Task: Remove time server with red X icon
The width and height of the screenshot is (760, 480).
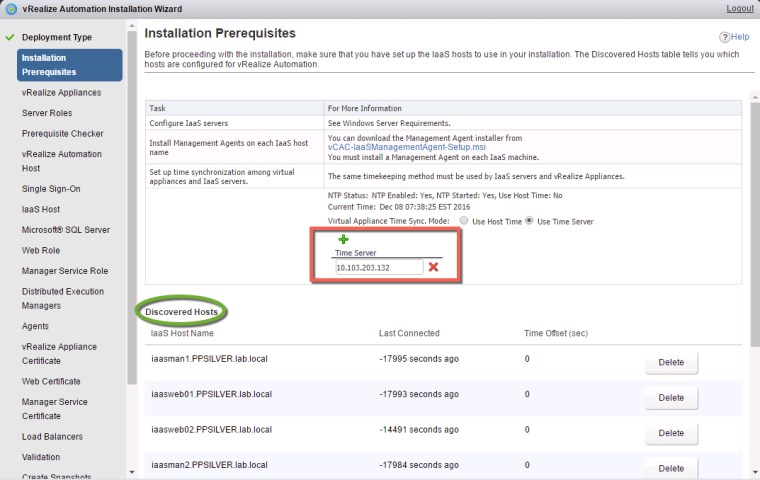Action: (433, 267)
